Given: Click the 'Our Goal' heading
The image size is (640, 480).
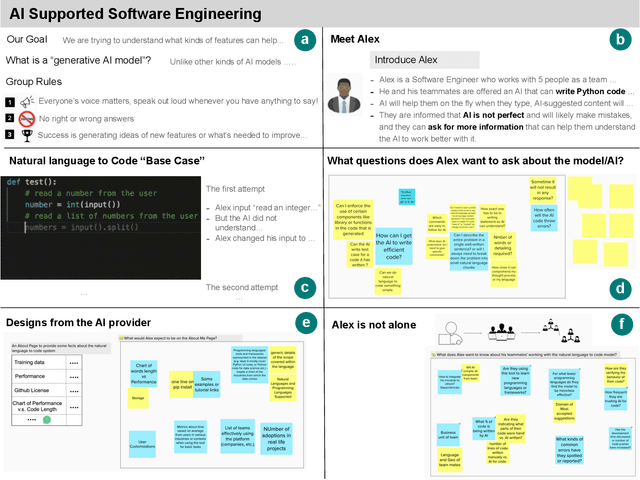Looking at the screenshot, I should [x=27, y=39].
